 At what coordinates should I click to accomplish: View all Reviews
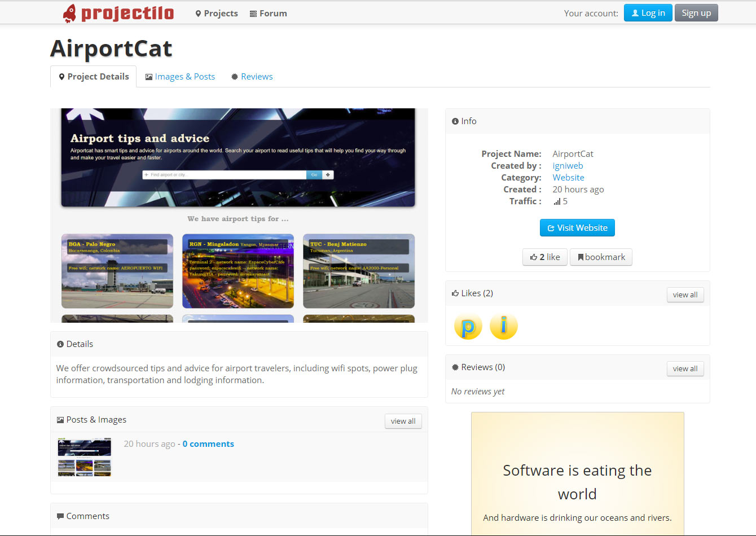coord(685,369)
